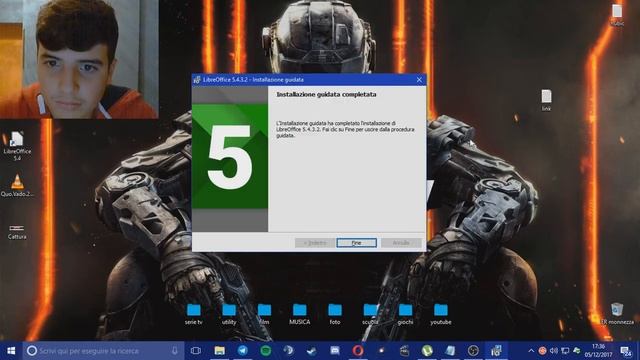Image resolution: width=640 pixels, height=360 pixels.
Task: Click the microphone icon in search box
Action: pos(175,351)
